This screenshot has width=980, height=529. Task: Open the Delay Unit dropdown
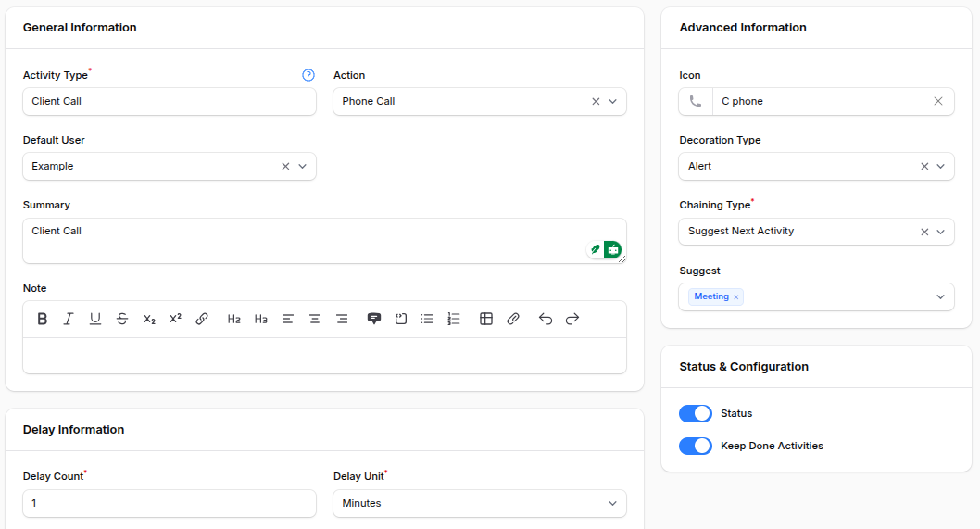click(479, 503)
